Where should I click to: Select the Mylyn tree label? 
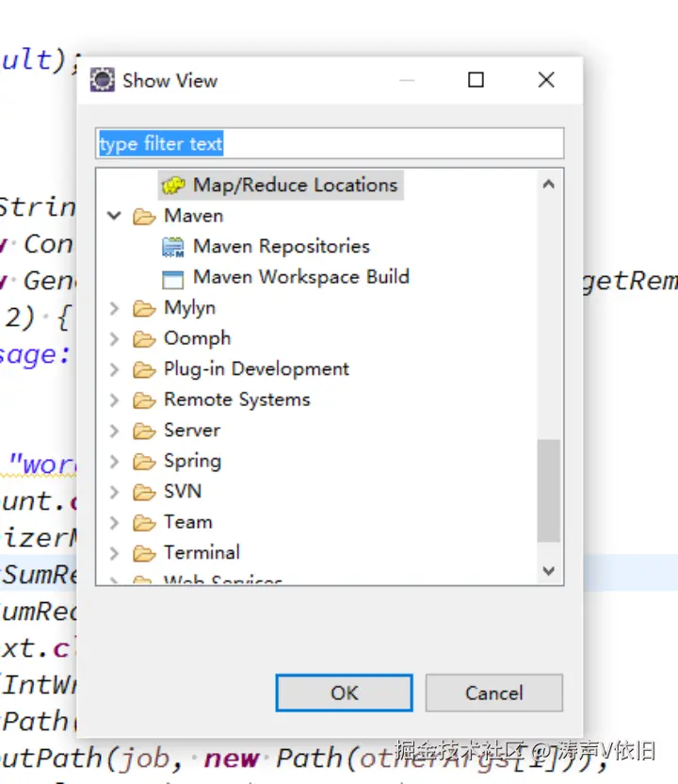click(x=189, y=308)
